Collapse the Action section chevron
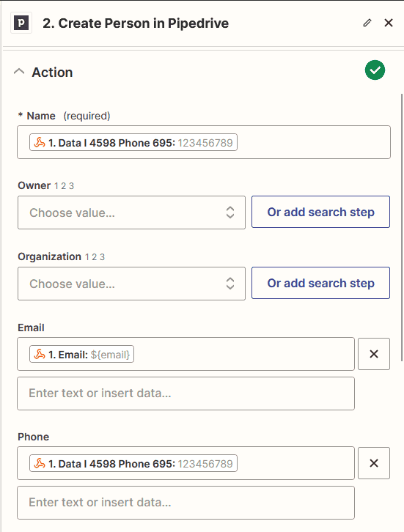The image size is (404, 532). click(x=19, y=72)
